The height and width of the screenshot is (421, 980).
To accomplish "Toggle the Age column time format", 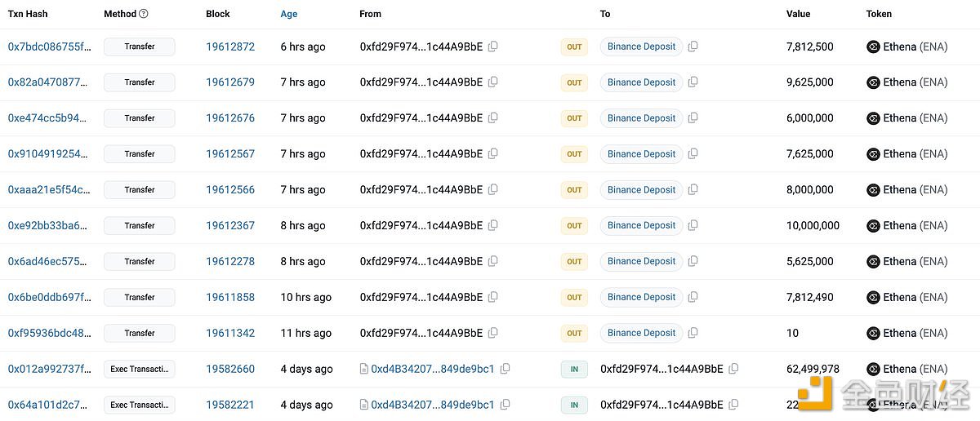I will click(x=289, y=14).
